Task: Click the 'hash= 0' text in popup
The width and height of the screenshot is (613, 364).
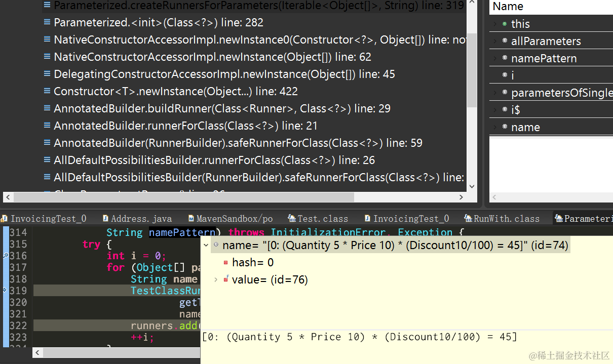Action: click(x=253, y=262)
